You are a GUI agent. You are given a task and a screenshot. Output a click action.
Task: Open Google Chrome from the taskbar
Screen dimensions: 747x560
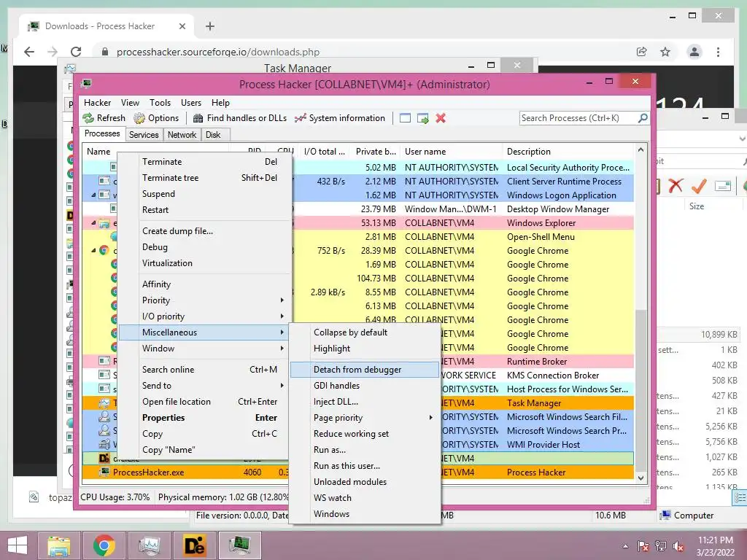pos(104,545)
